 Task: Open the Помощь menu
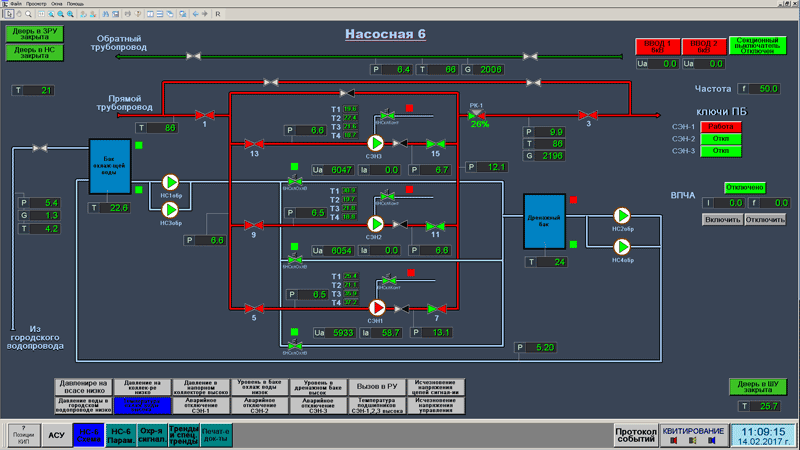pos(75,4)
